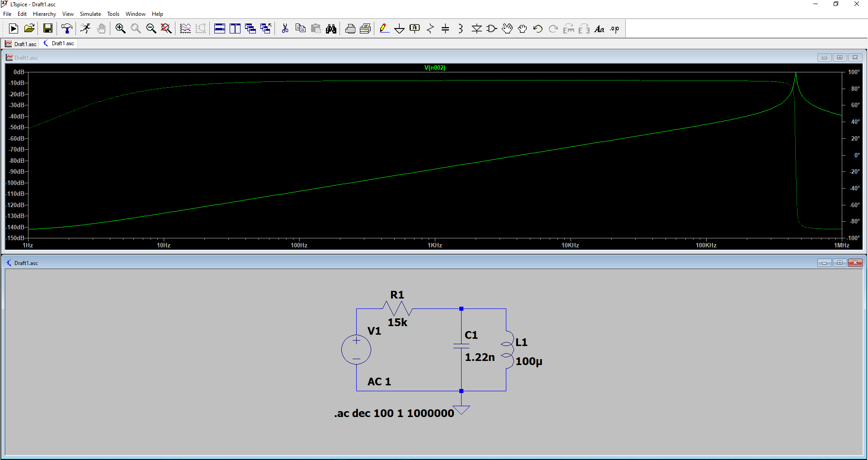Tile windows horizontally from toolbar
The image size is (868, 460).
pos(220,29)
